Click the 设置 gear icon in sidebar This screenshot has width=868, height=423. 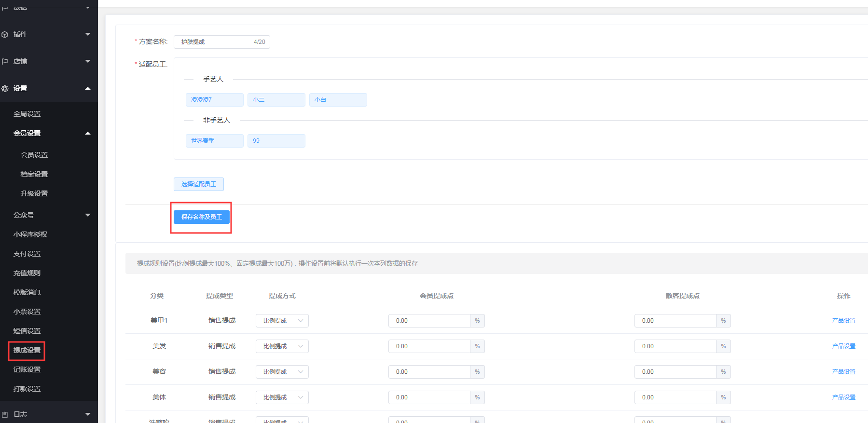(x=5, y=89)
